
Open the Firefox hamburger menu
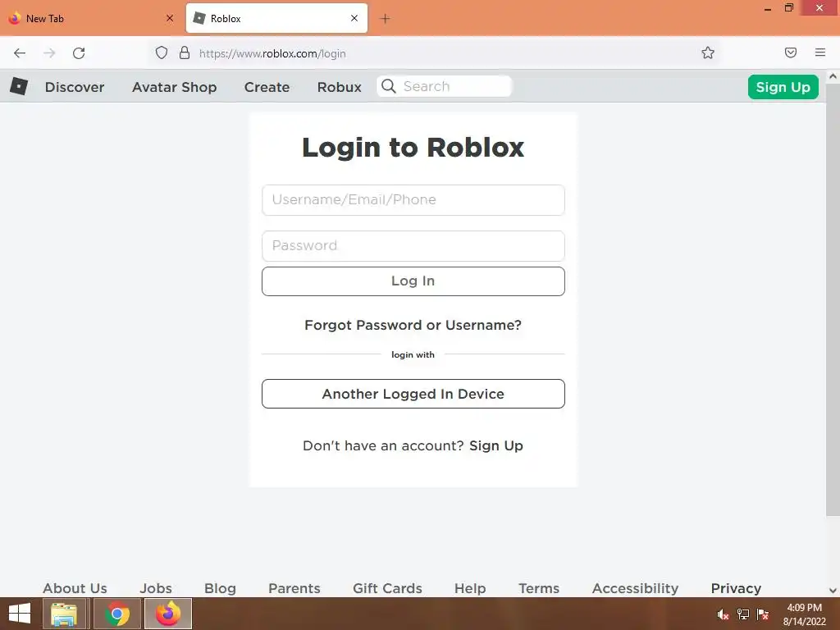(x=820, y=52)
